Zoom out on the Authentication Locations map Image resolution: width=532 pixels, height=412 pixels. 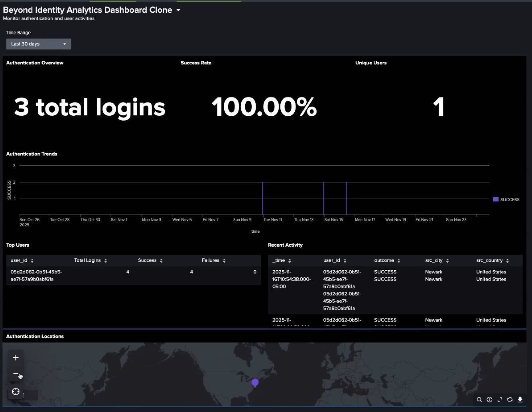[16, 374]
